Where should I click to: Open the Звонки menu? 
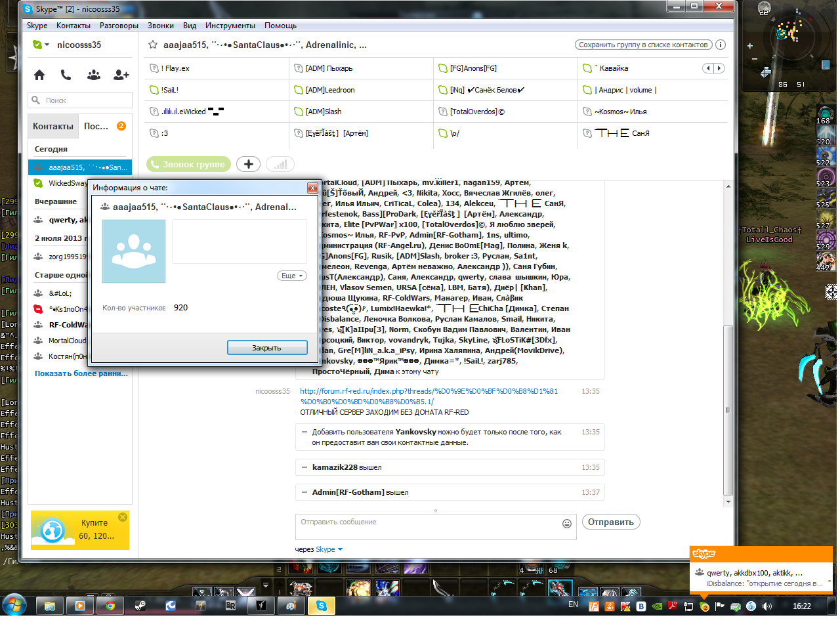point(161,26)
